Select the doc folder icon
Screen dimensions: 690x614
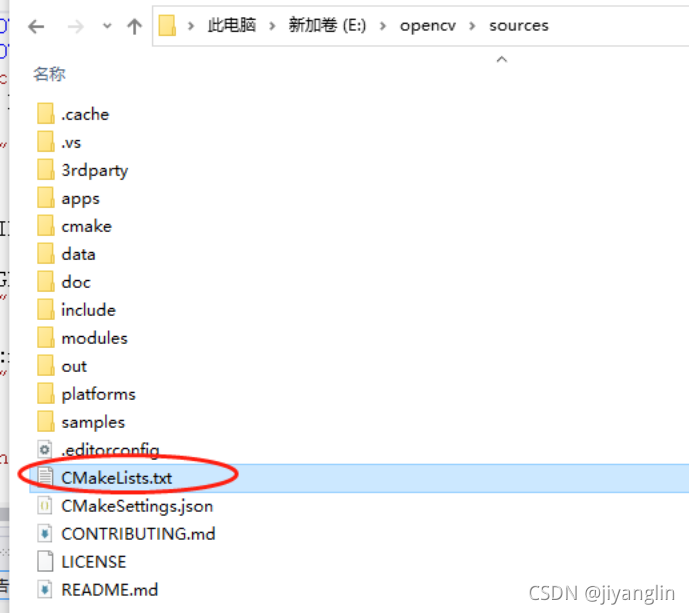click(46, 282)
